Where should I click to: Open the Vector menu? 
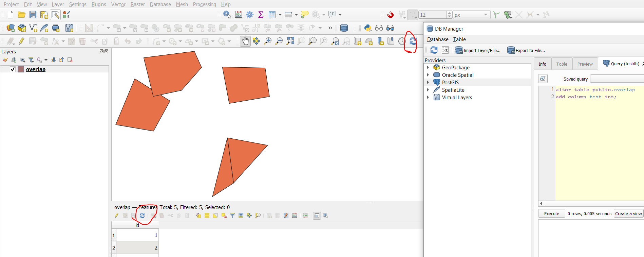pos(118,4)
